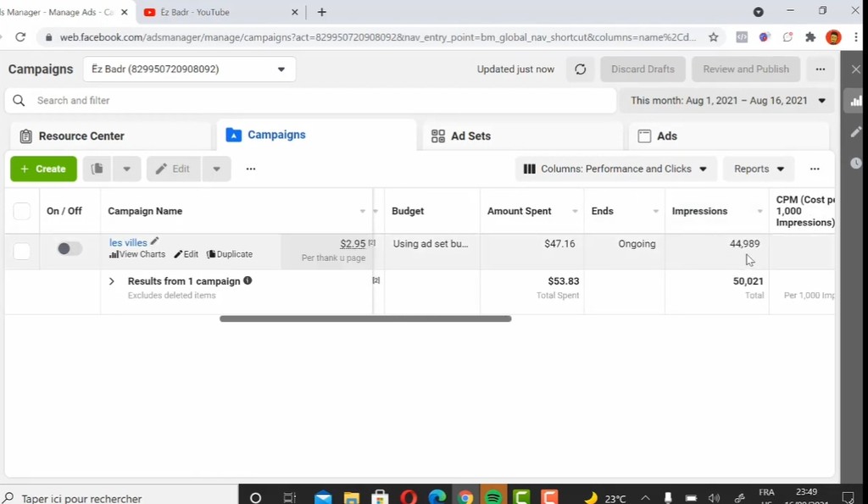Open Chrome three-dot menu

pyautogui.click(x=856, y=37)
